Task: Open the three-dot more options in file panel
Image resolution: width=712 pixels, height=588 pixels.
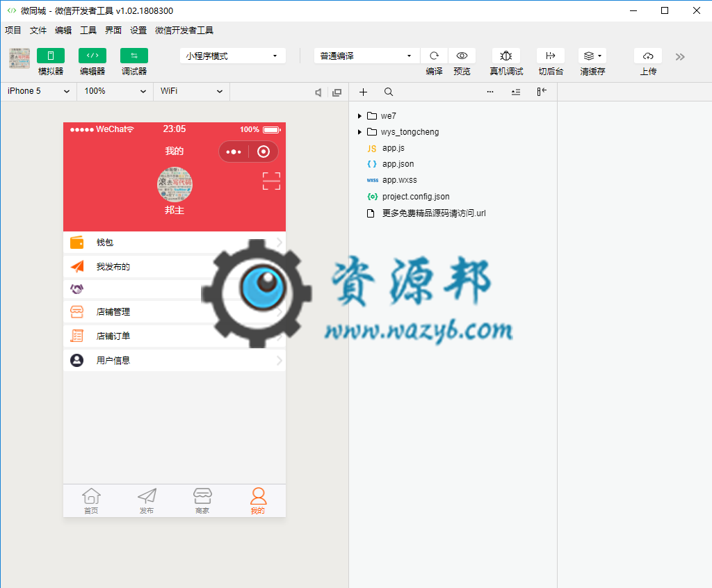Action: [490, 92]
